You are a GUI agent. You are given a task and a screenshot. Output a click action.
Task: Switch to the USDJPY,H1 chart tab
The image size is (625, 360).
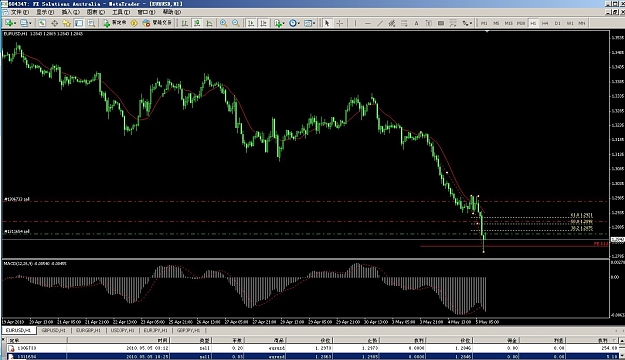pyautogui.click(x=122, y=330)
